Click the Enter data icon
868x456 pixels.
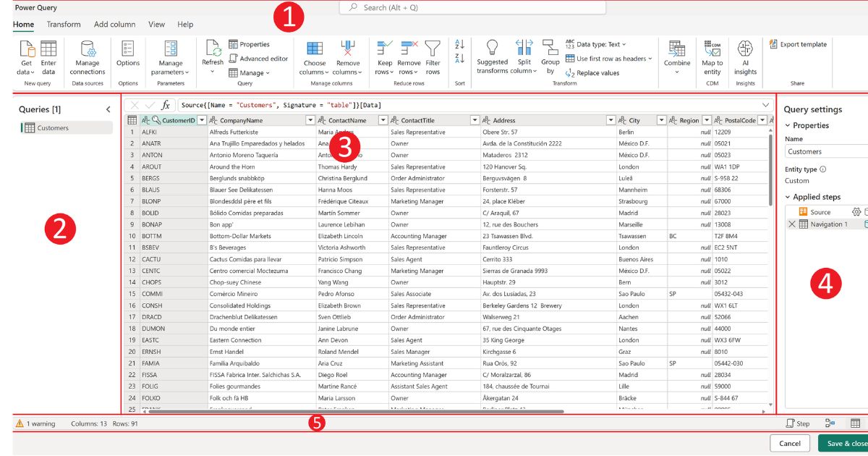point(48,48)
